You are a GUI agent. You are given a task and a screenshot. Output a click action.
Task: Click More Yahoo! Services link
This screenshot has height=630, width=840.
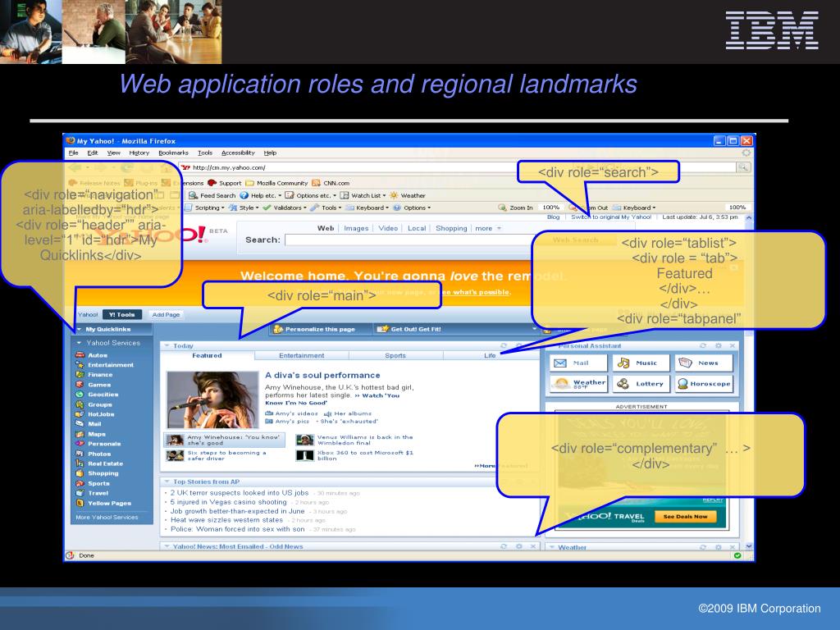pos(107,517)
